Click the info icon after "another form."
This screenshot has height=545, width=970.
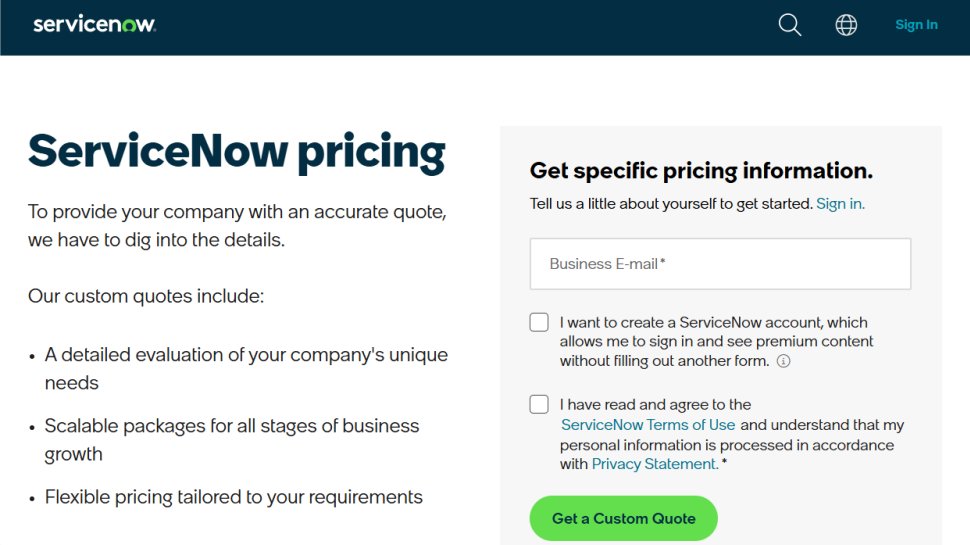pos(783,361)
